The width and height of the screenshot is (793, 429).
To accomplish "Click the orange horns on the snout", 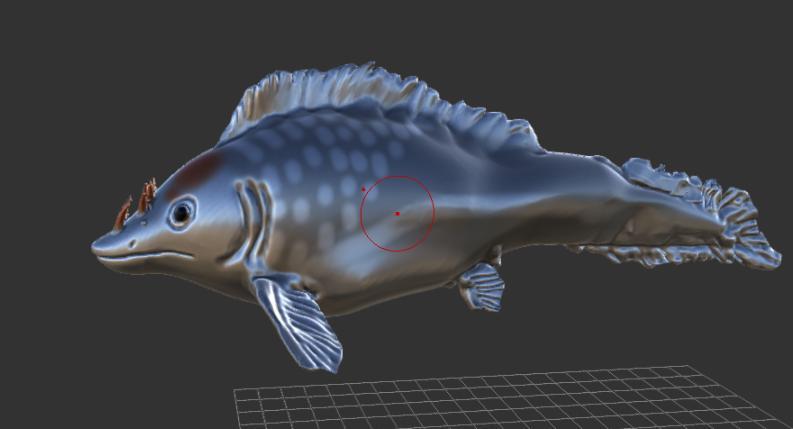I will (x=137, y=203).
